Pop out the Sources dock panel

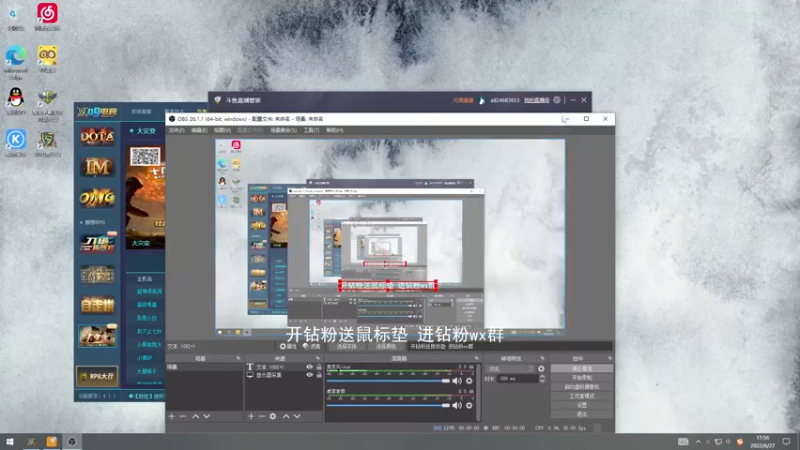(318, 358)
